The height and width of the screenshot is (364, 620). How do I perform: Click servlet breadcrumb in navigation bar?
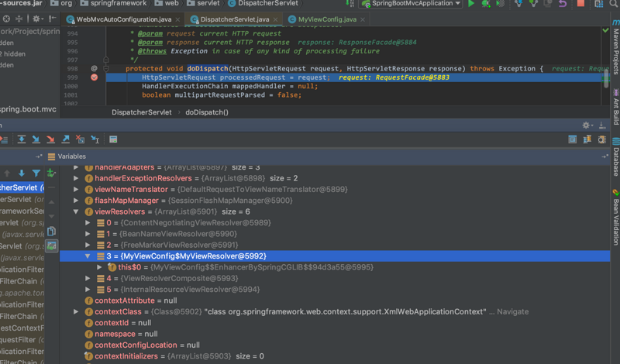(203, 4)
